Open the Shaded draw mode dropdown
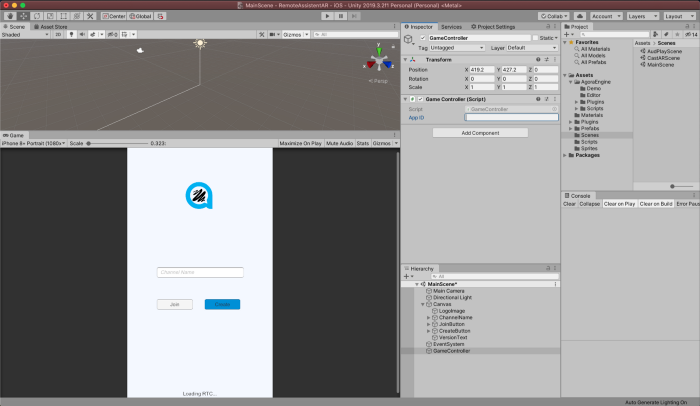 click(x=25, y=34)
